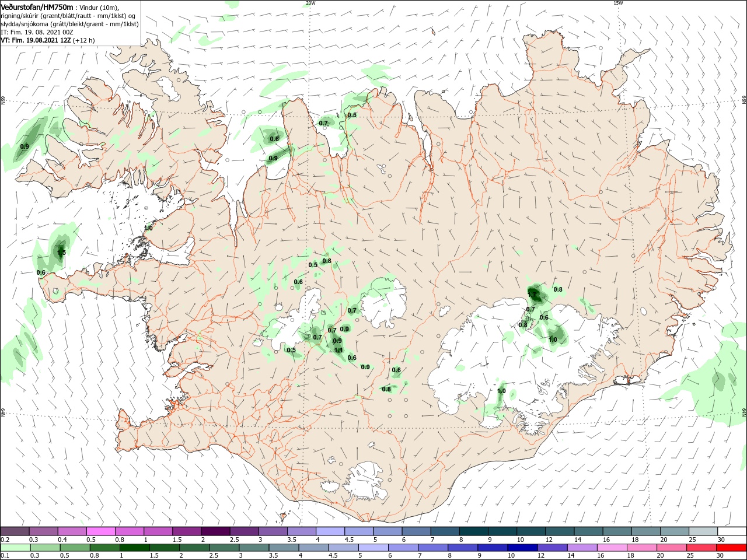
Task: Click the 'VT: Fim. 19.08.2021 12Z' valid time
Action: tap(36, 41)
